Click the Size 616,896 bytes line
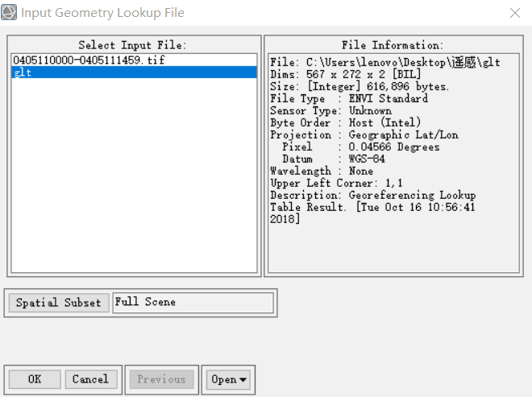 [360, 86]
